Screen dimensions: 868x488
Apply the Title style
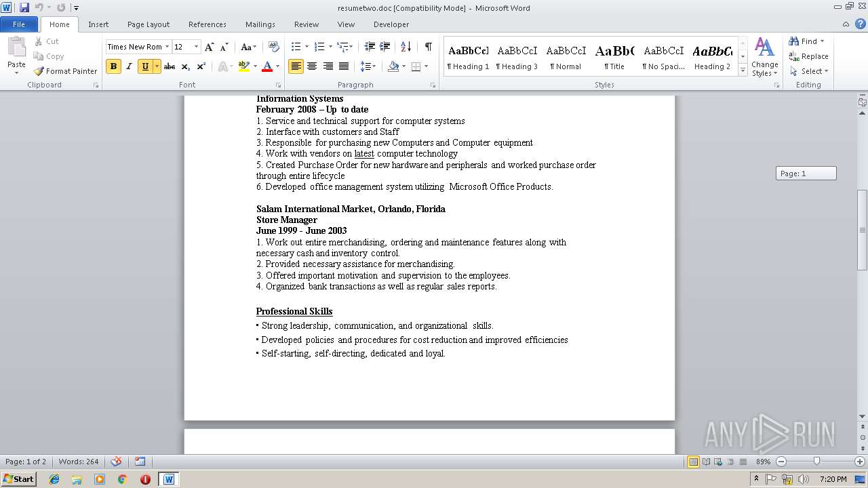coord(614,57)
